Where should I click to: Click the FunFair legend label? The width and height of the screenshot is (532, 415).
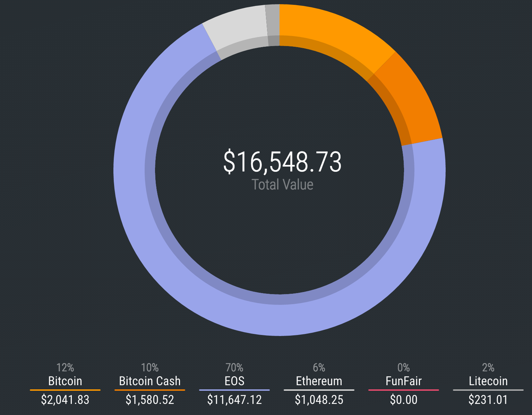(x=404, y=381)
